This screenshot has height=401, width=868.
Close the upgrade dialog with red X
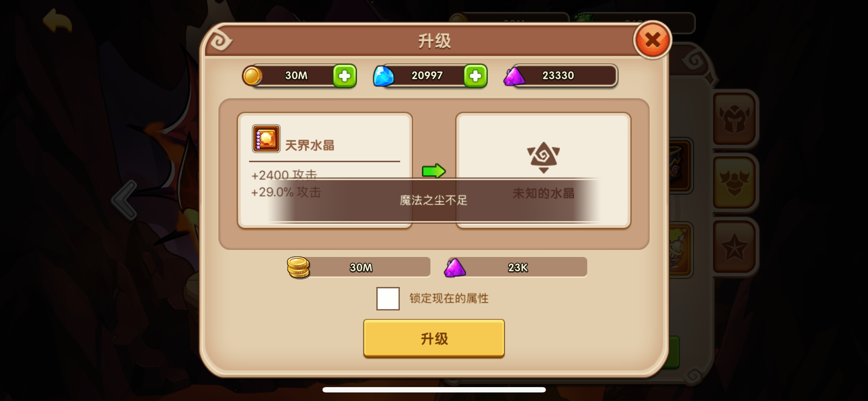tap(652, 40)
